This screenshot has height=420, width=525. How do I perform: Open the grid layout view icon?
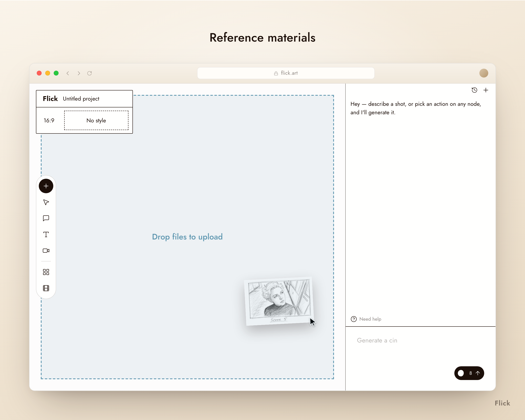46,272
